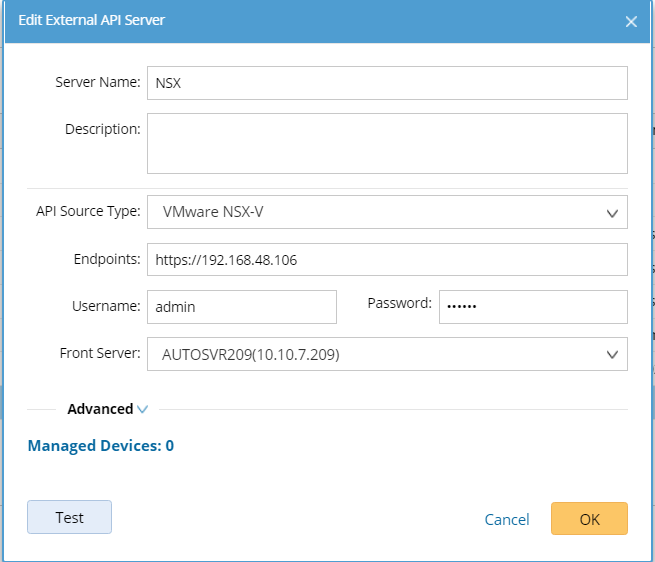Click into the Server Name field
The width and height of the screenshot is (655, 562).
387,83
